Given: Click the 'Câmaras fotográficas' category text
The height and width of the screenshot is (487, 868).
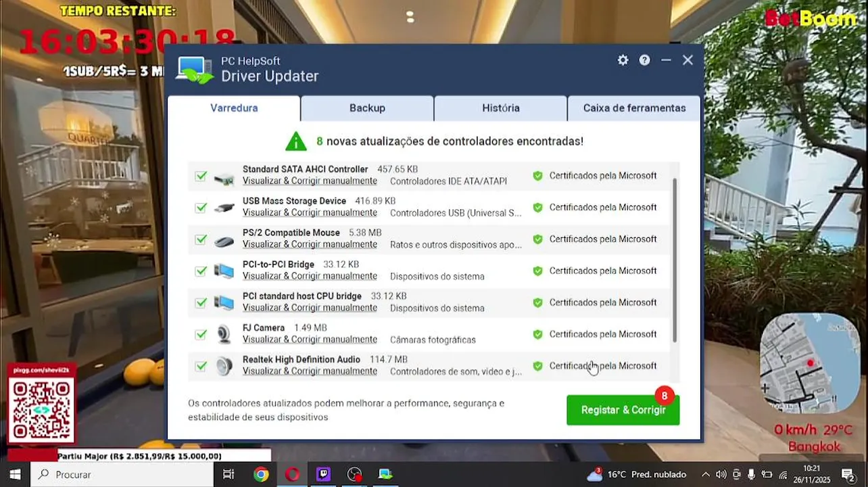Looking at the screenshot, I should tap(433, 340).
